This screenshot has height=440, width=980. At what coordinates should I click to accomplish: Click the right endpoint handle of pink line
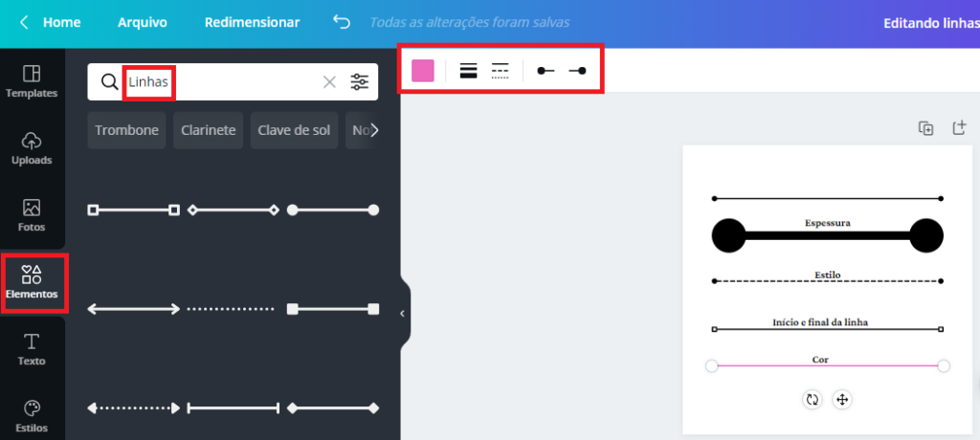tap(944, 365)
